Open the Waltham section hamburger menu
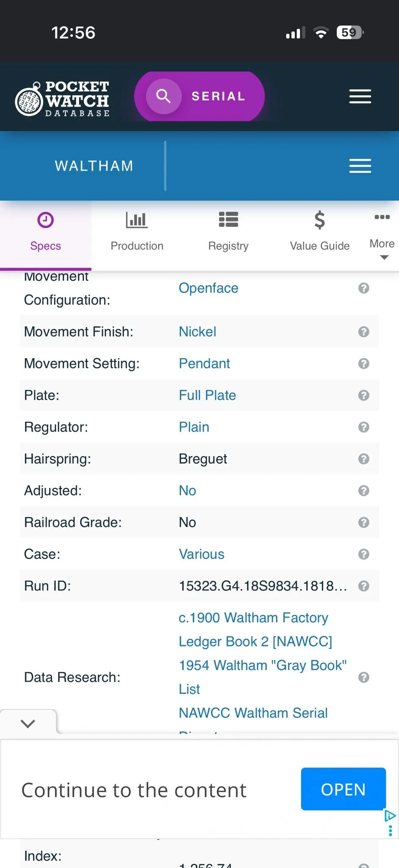This screenshot has width=399, height=868. click(x=360, y=166)
